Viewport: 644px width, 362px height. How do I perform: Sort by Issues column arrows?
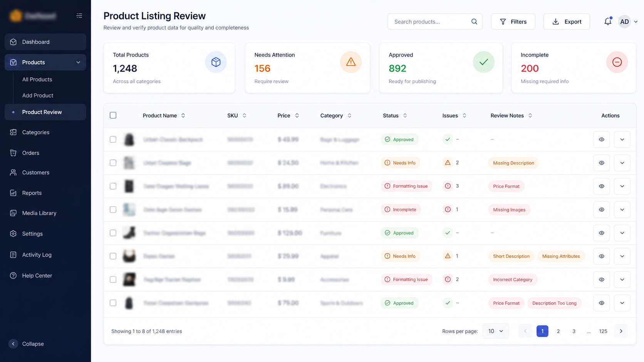tap(464, 115)
